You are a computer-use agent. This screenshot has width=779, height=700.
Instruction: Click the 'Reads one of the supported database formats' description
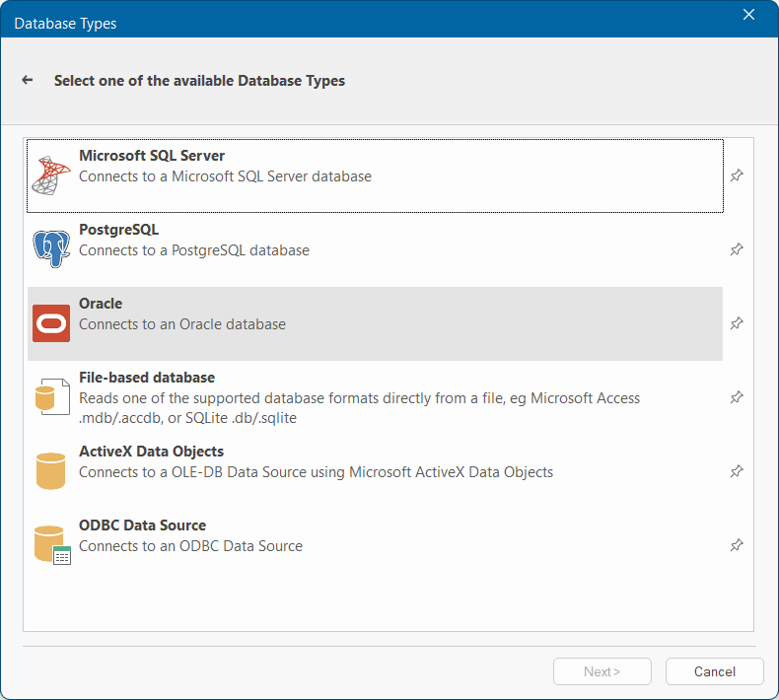(359, 408)
